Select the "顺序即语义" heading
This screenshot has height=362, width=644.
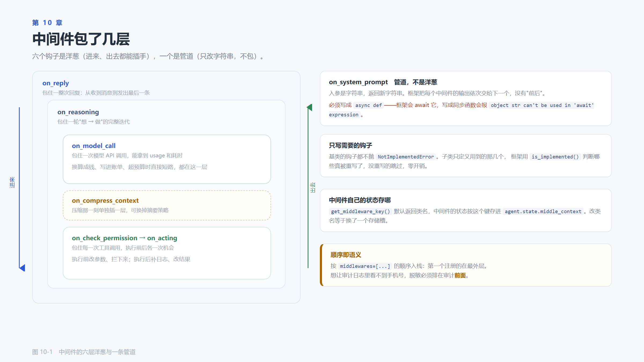346,255
